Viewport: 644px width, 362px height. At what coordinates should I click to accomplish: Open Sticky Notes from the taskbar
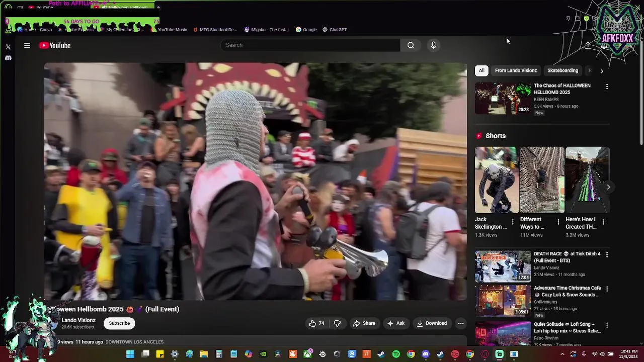click(160, 354)
